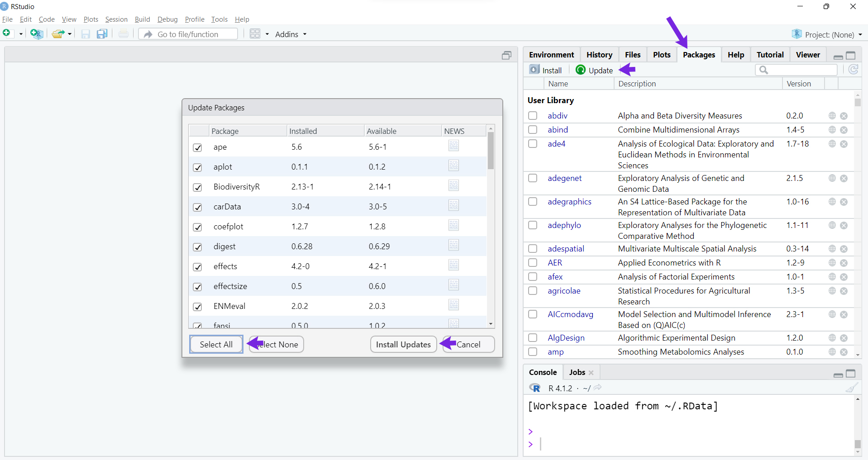Open the agricolae package link
The image size is (868, 460).
tap(564, 291)
